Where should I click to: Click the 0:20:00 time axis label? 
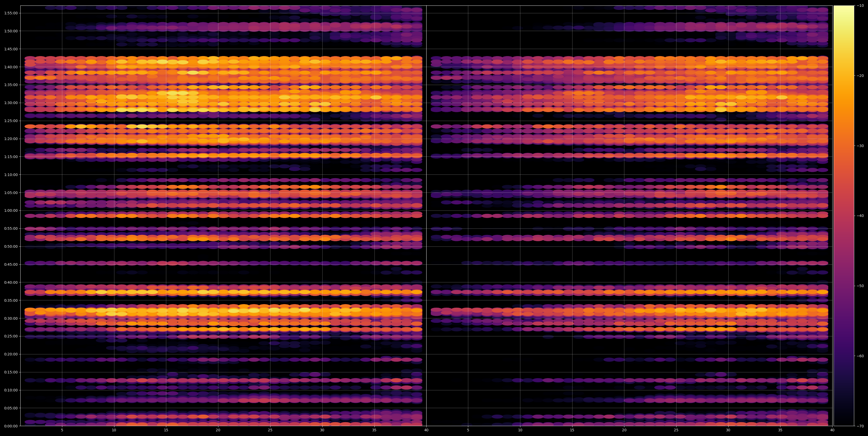pos(11,354)
